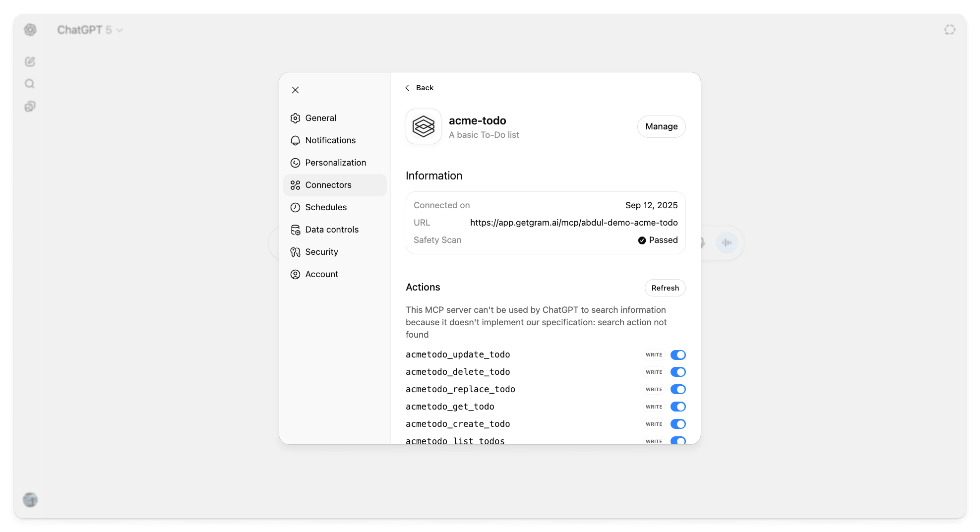
Task: Click the ChatGPT logo in the top corner
Action: tap(30, 30)
